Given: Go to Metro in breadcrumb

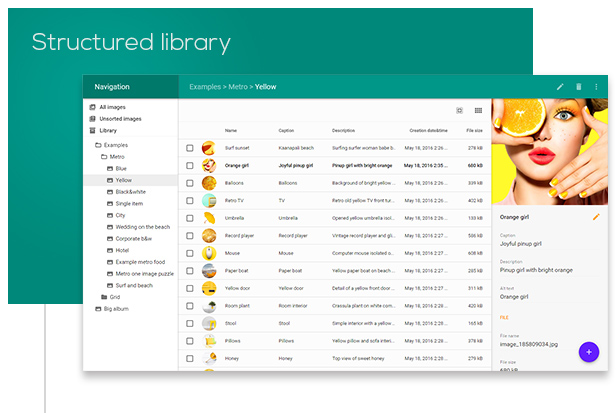Looking at the screenshot, I should pyautogui.click(x=238, y=87).
